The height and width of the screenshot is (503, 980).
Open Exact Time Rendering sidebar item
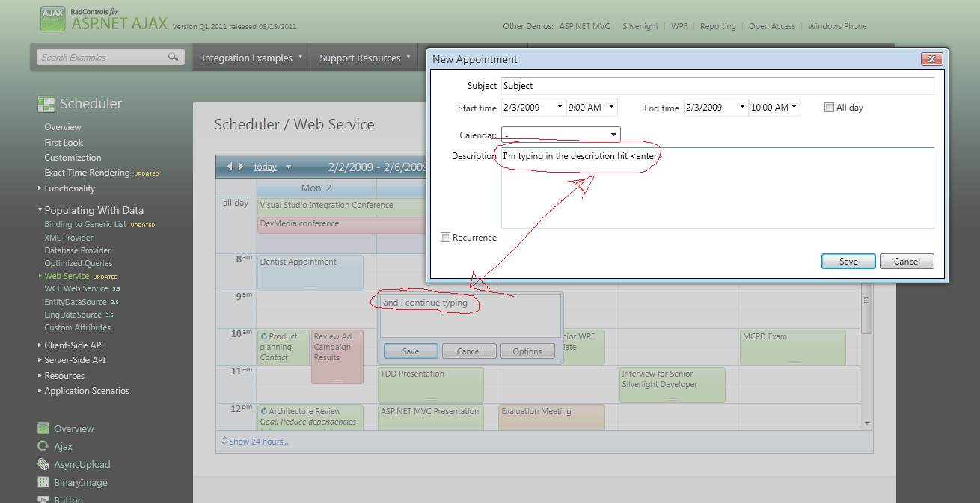[x=87, y=173]
